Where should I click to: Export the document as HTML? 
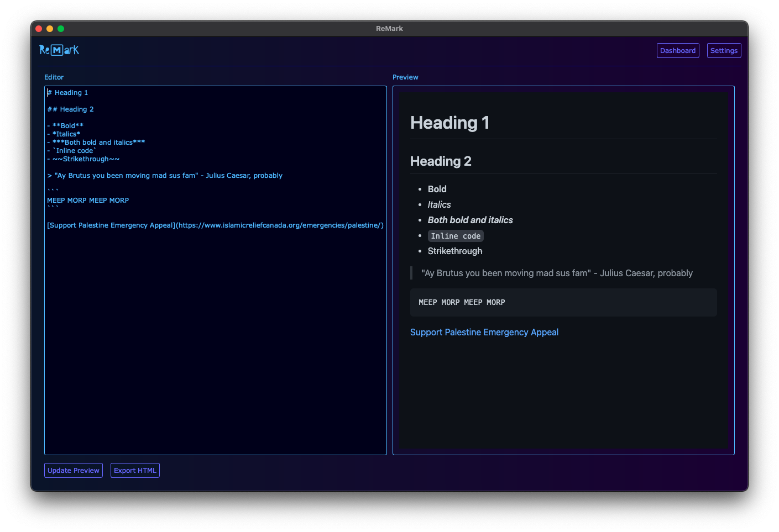135,471
